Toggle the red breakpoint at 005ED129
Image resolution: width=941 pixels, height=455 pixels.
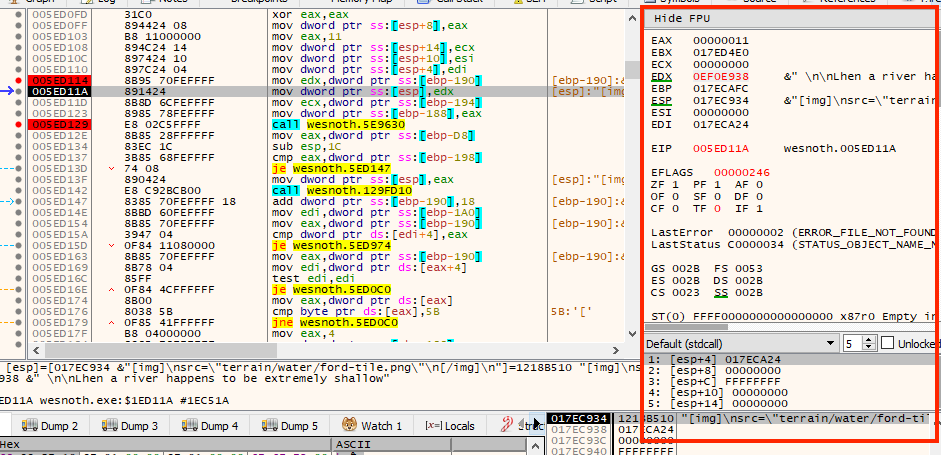pos(19,125)
